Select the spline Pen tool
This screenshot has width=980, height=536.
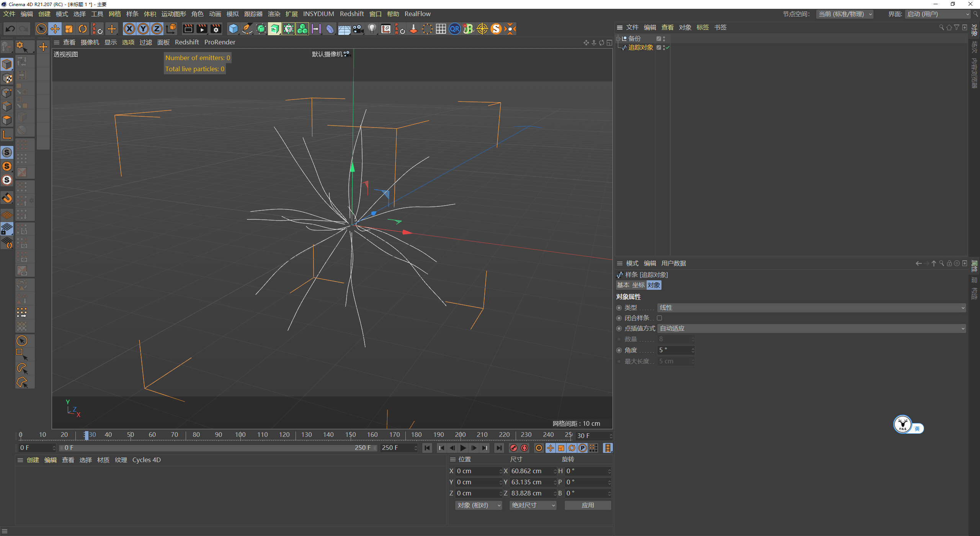(247, 29)
